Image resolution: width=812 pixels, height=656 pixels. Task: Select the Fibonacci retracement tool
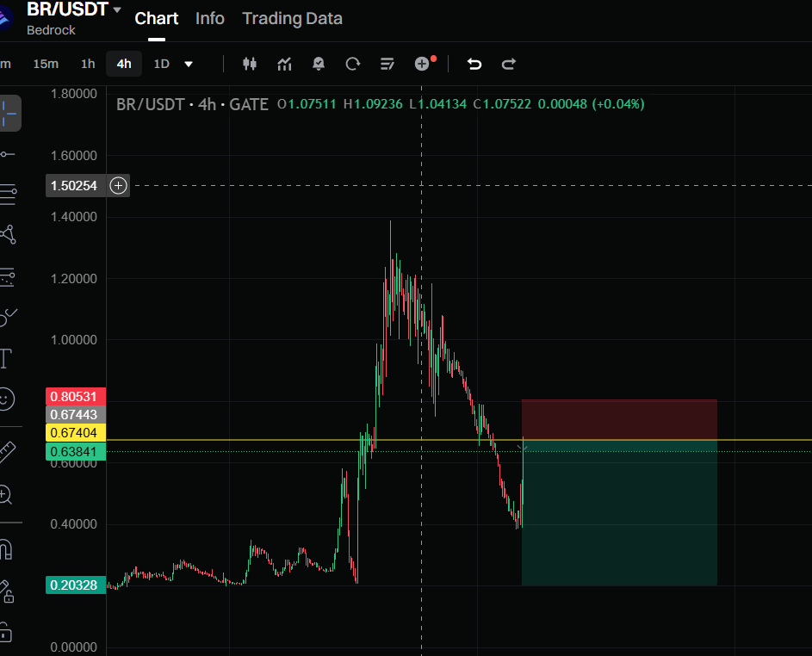(x=8, y=195)
